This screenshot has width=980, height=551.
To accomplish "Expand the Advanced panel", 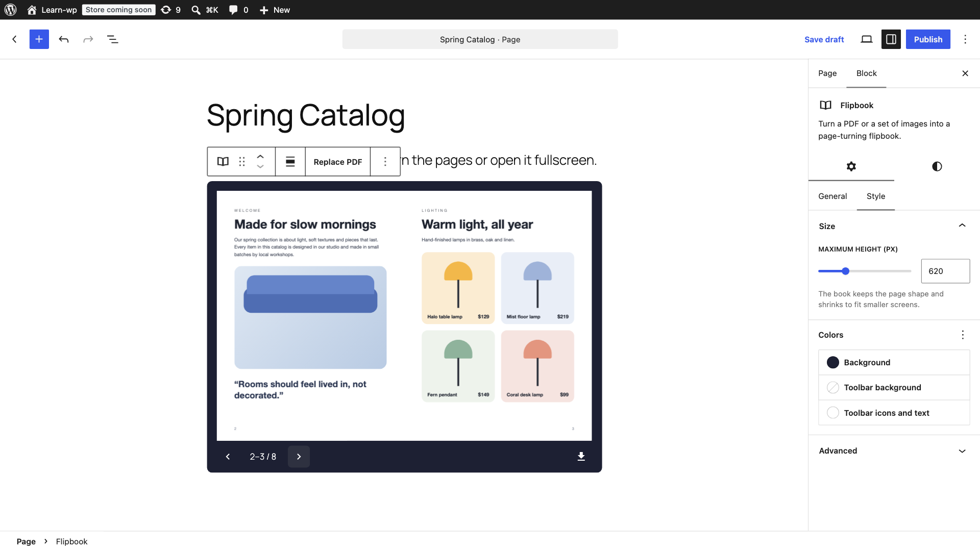I will tap(894, 451).
